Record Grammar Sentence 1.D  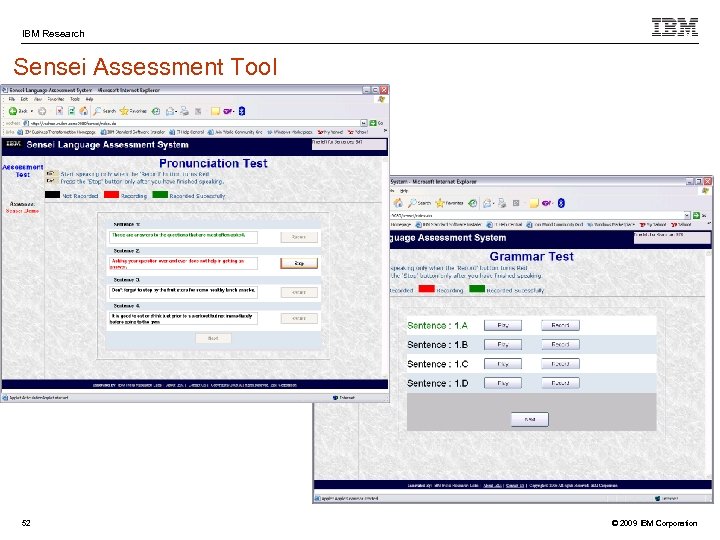[x=560, y=383]
